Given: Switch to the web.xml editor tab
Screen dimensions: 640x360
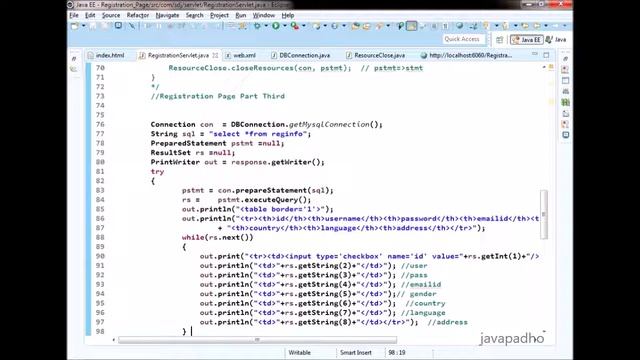Looking at the screenshot, I should click(241, 55).
